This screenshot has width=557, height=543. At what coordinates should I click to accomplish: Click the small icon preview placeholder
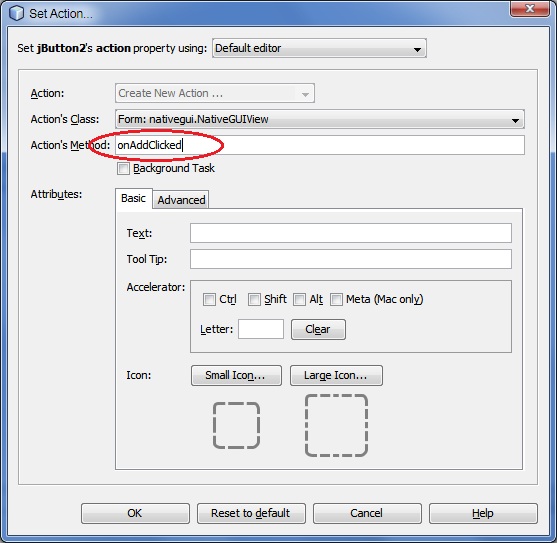pyautogui.click(x=236, y=425)
